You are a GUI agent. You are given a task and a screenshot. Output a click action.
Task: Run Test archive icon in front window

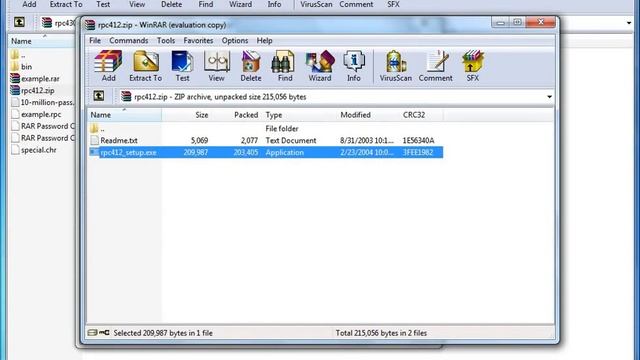click(x=182, y=66)
